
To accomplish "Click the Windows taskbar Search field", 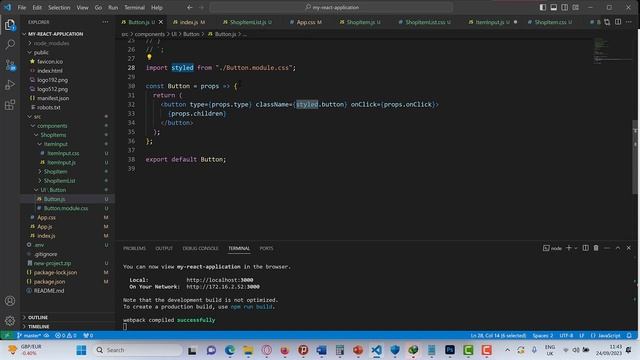I will click(137, 350).
